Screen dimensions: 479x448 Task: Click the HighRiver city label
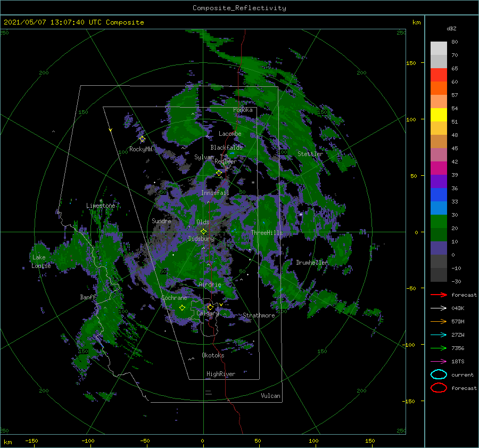click(x=221, y=374)
